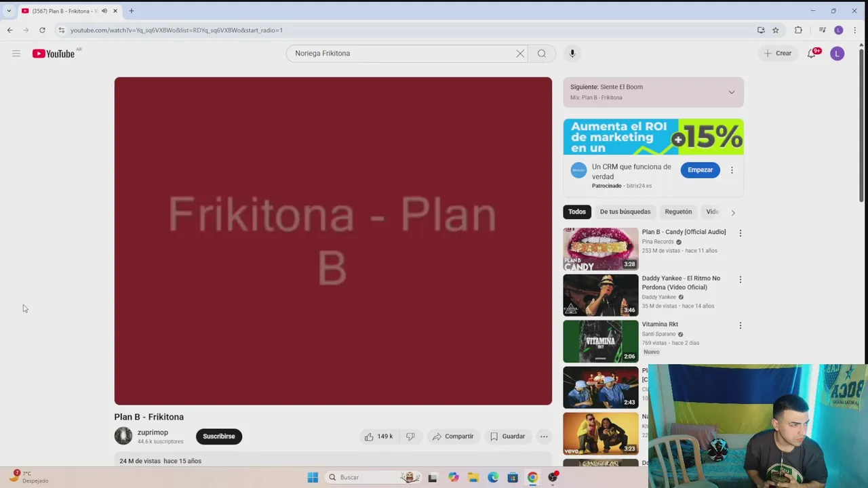This screenshot has height=488, width=868.
Task: Focus the YouTube search input field
Action: click(x=400, y=54)
